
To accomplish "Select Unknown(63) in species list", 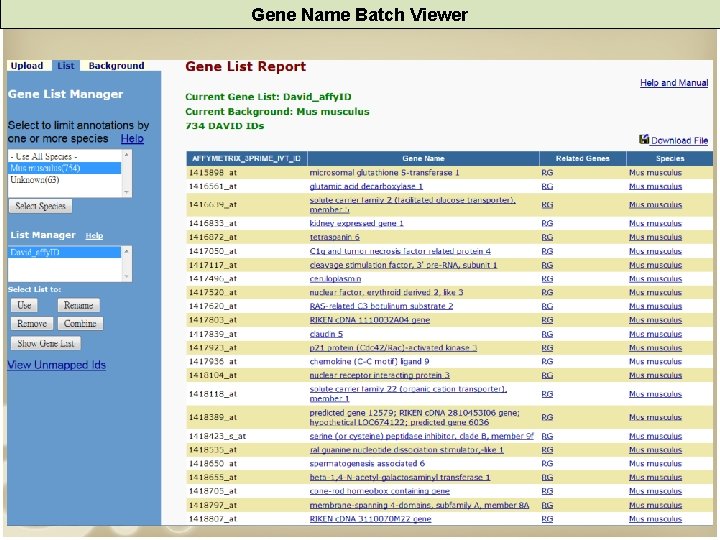I will (65, 180).
